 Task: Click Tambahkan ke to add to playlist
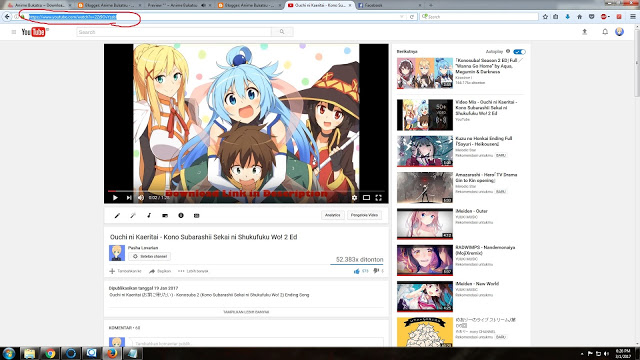pos(125,271)
